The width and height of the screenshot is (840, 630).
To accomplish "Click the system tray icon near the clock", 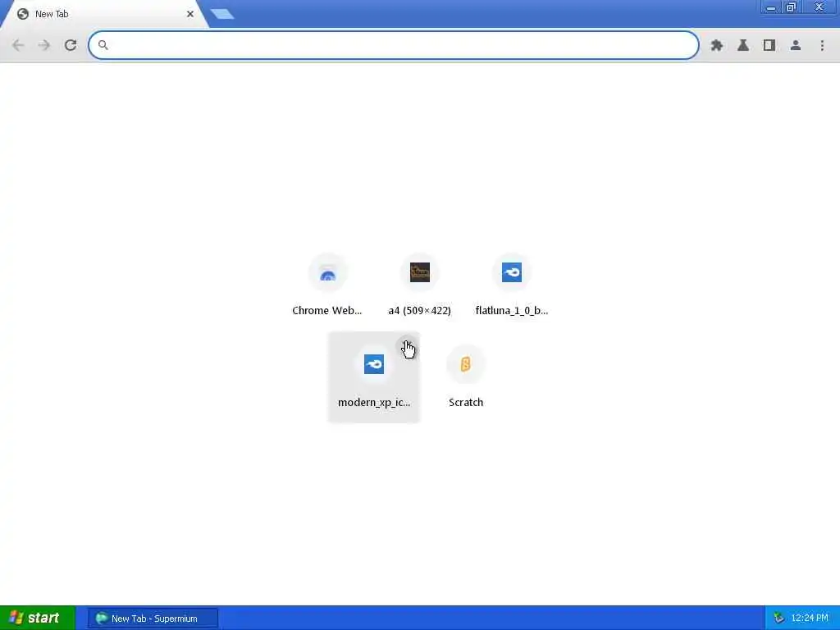I will (779, 619).
